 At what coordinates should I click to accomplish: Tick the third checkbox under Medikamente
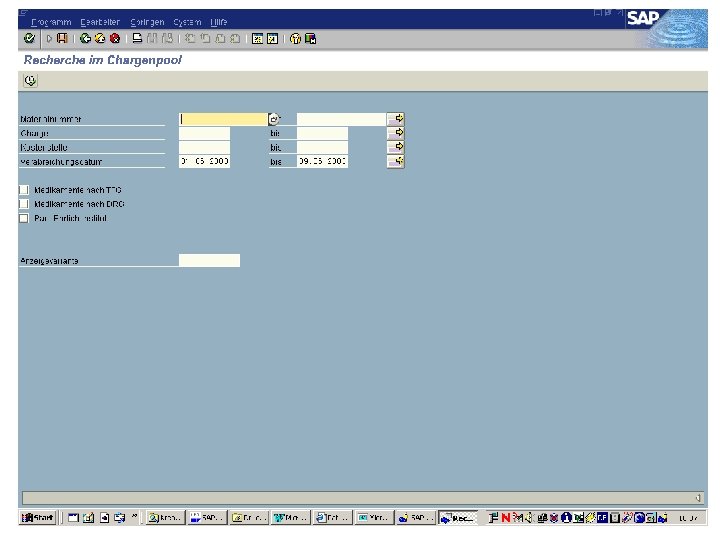[24, 218]
